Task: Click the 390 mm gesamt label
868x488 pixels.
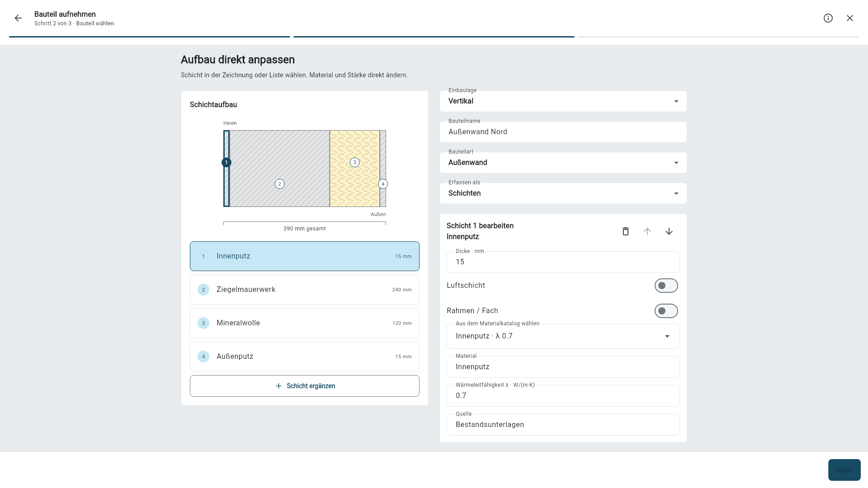Action: pos(305,229)
